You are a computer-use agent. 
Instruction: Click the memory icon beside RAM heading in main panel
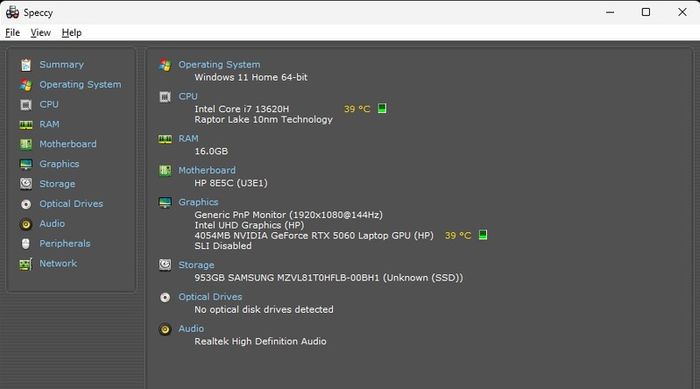click(x=165, y=139)
